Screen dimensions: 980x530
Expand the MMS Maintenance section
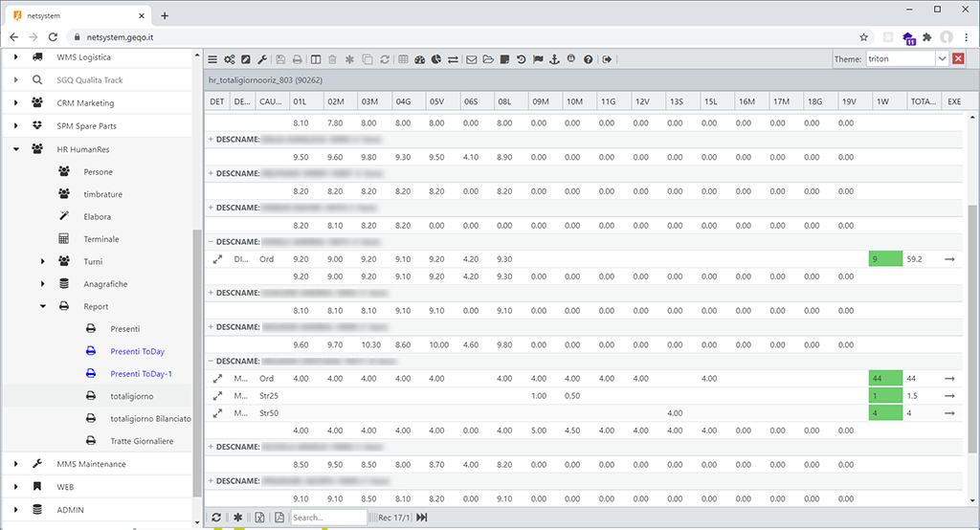click(16, 464)
